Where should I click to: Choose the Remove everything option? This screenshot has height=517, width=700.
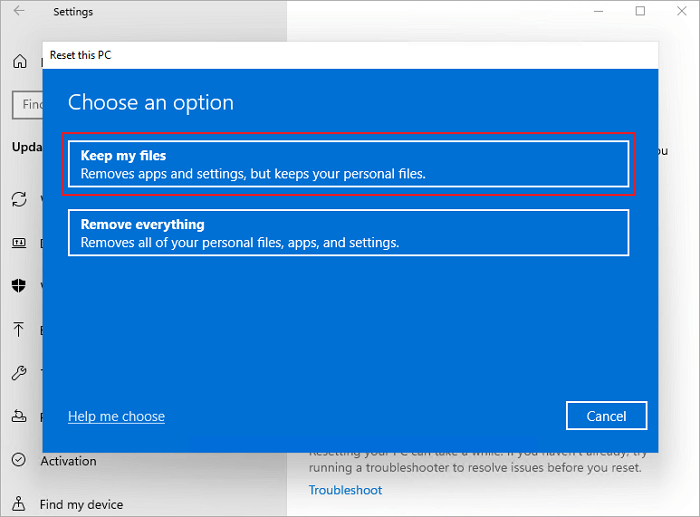point(348,233)
